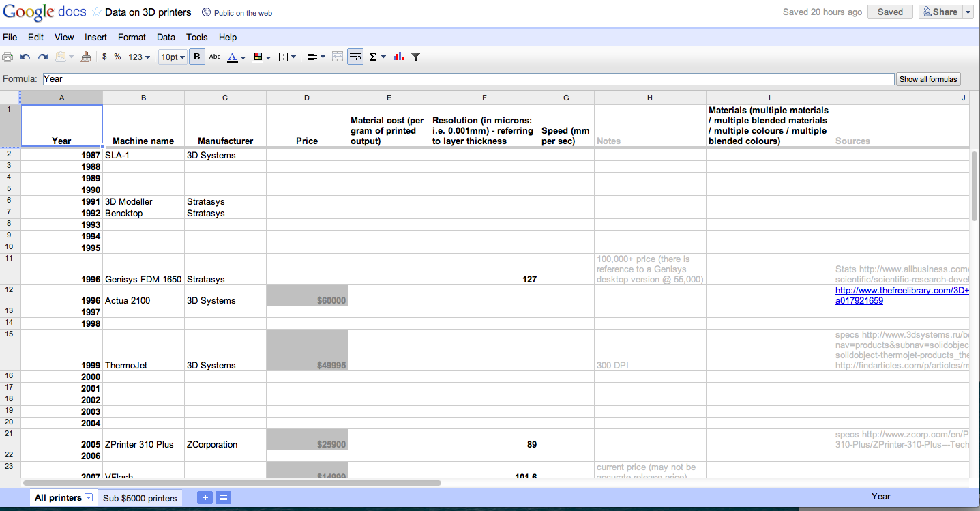Open the functions dropdown arrow
The height and width of the screenshot is (511, 980).
coord(383,57)
